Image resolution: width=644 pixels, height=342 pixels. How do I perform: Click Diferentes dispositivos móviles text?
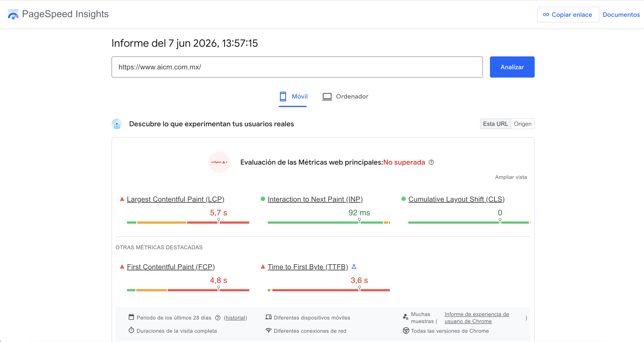pos(312,318)
